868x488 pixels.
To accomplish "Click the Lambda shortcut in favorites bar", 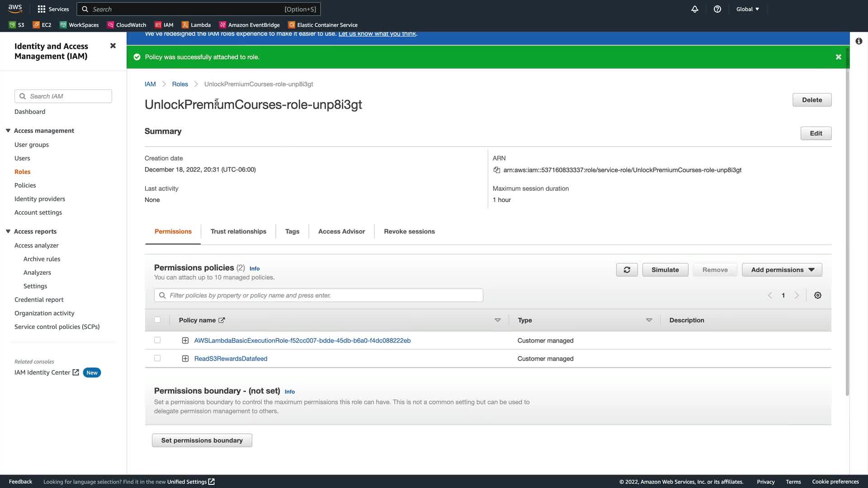I will 196,25.
